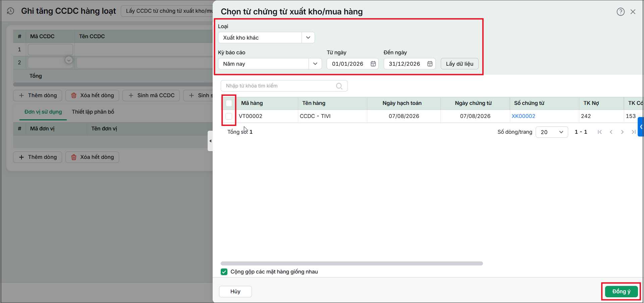Go to the next results page arrow
Screen dimensions: 644x303
point(622,132)
